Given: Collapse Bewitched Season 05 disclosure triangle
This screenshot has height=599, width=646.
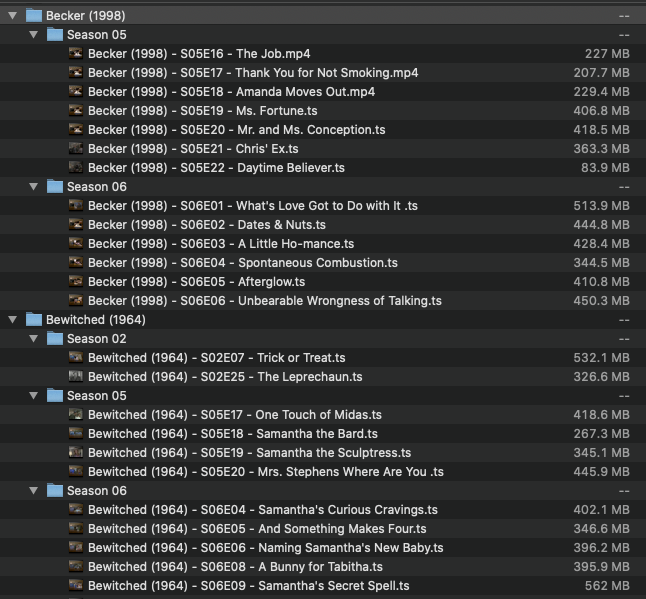Looking at the screenshot, I should [x=33, y=395].
